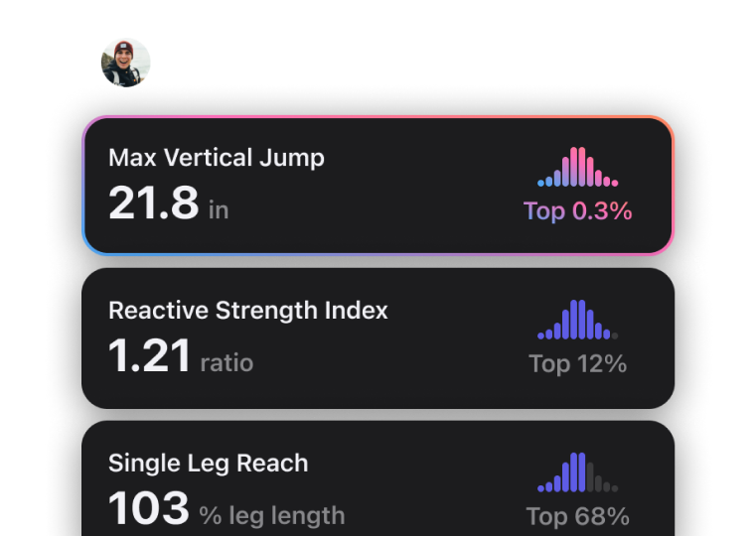
Task: Open the Single Leg Reach card
Action: pos(378,478)
